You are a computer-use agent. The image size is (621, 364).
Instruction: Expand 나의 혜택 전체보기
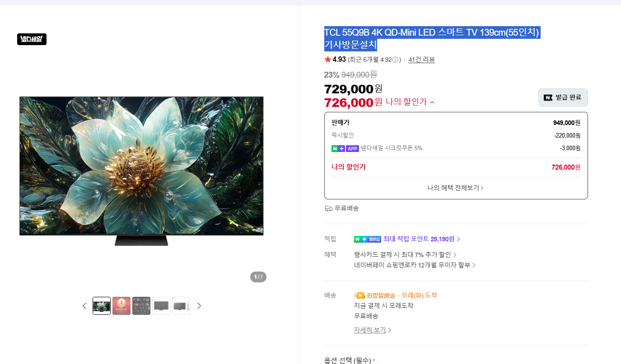[x=456, y=188]
